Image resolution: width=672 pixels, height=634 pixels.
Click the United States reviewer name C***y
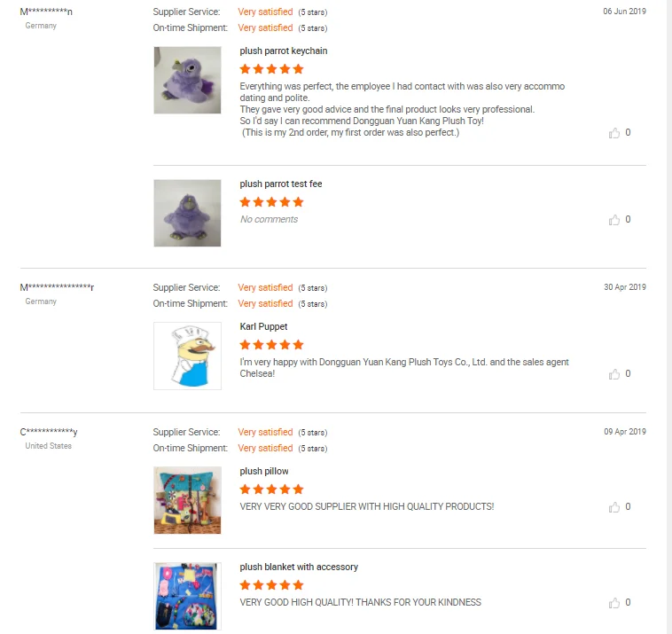pos(49,432)
